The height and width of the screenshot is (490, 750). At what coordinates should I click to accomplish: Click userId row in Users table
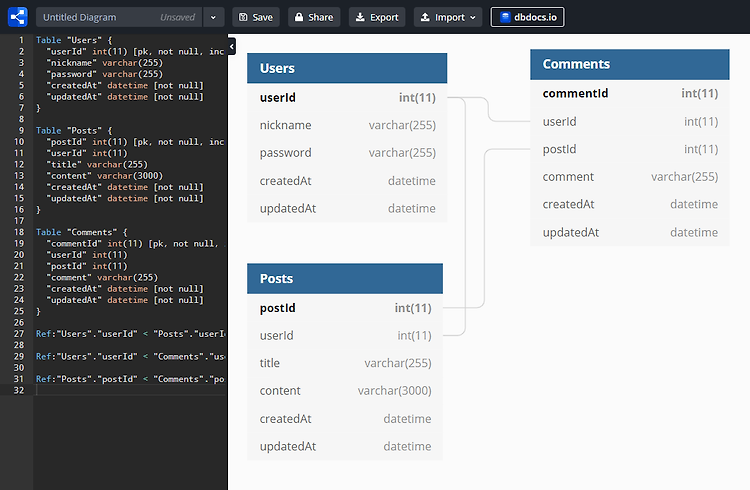coord(347,98)
